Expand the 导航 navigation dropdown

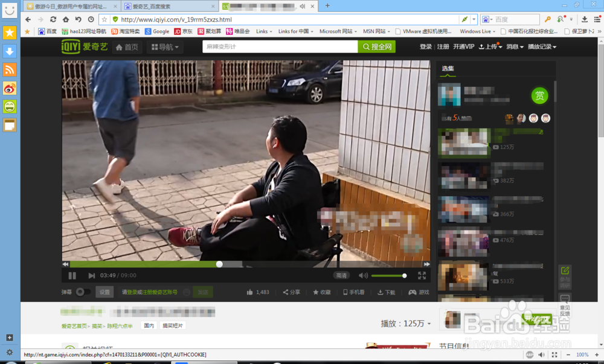[x=165, y=47]
